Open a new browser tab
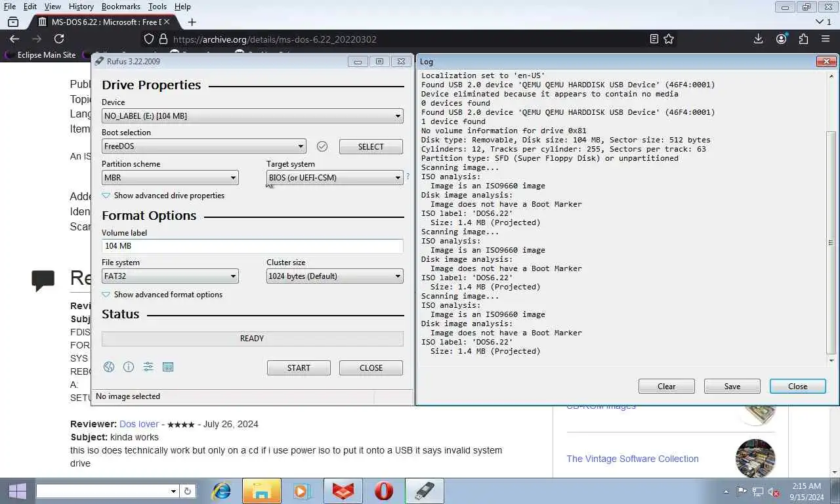Image resolution: width=840 pixels, height=504 pixels. click(x=192, y=22)
